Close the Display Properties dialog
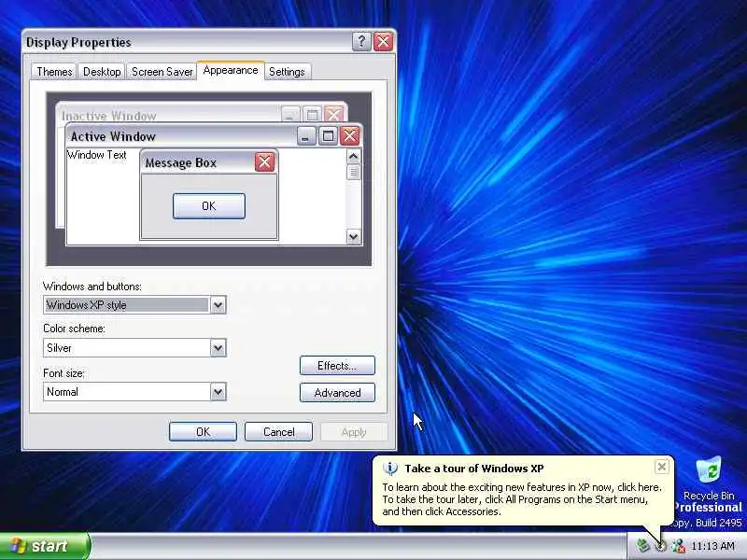Screen dimensions: 747x560 [384, 42]
